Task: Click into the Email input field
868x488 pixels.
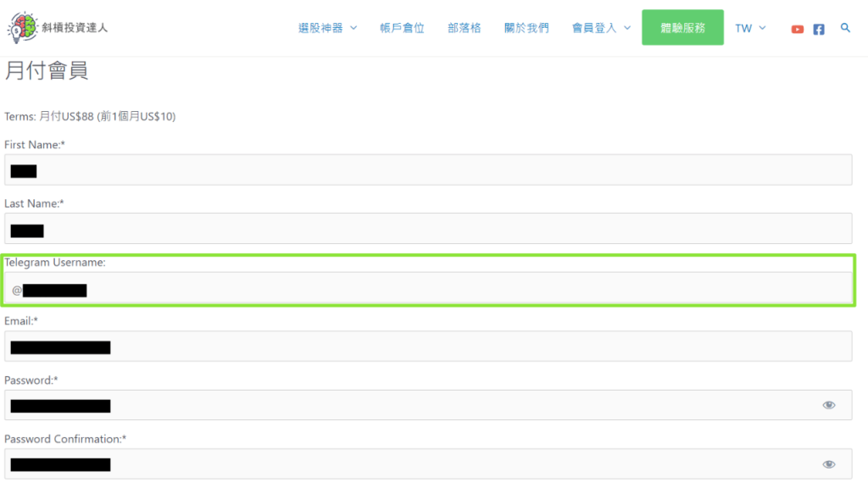Action: pos(428,347)
